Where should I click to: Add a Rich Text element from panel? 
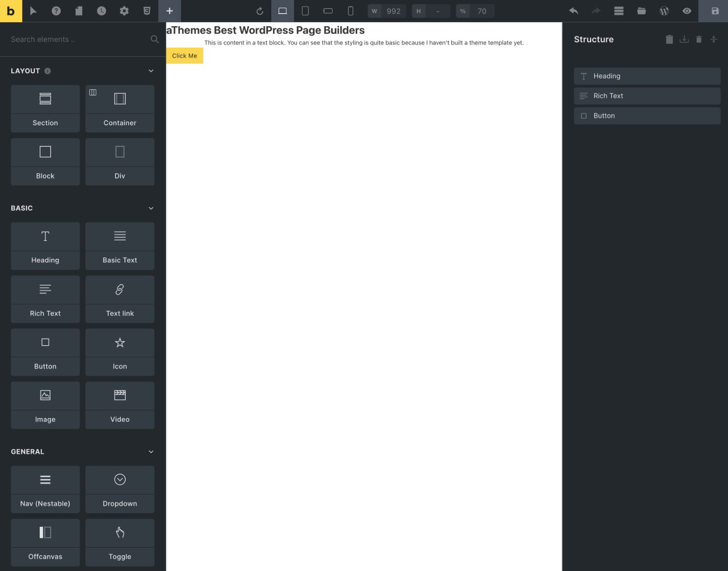(x=45, y=299)
